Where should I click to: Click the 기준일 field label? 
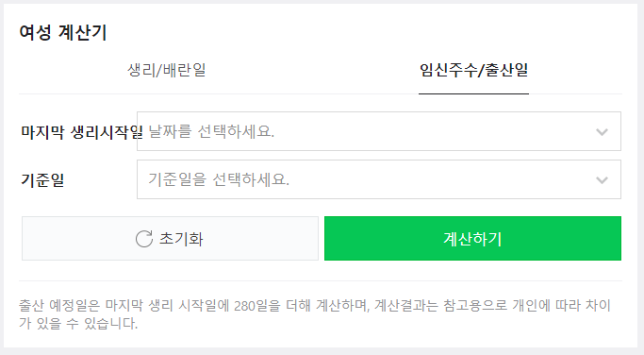click(x=42, y=180)
